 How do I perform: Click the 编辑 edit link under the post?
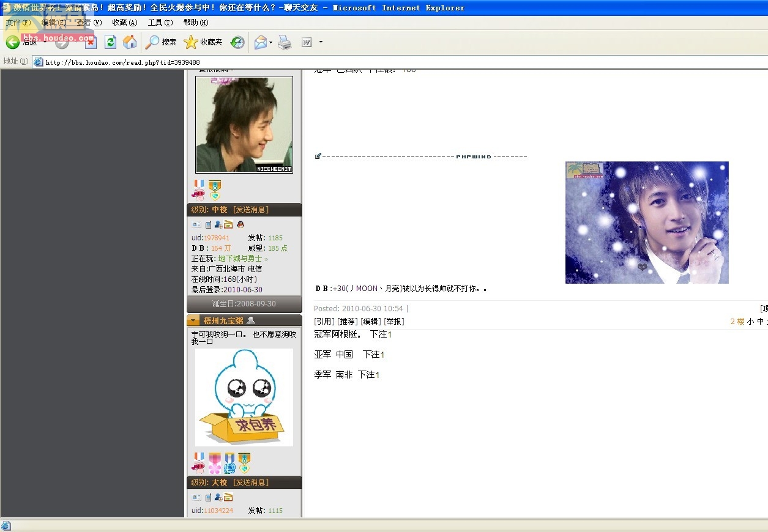click(x=371, y=321)
